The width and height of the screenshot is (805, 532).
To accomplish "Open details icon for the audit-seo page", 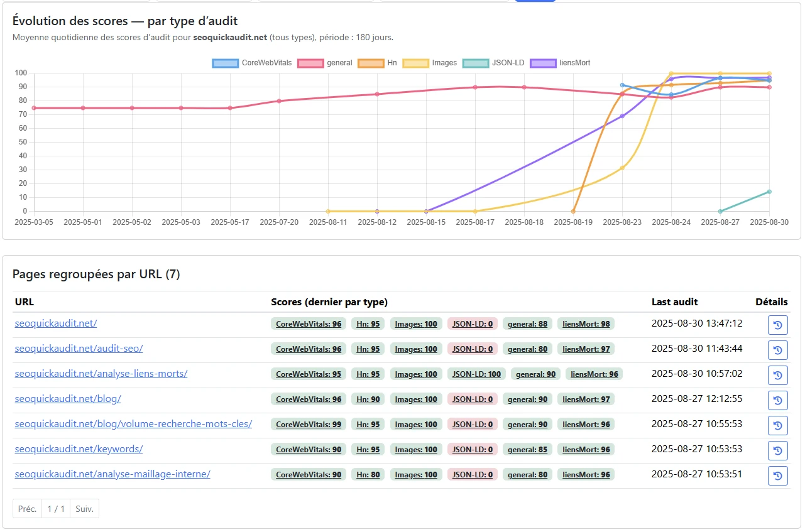I will [x=777, y=350].
